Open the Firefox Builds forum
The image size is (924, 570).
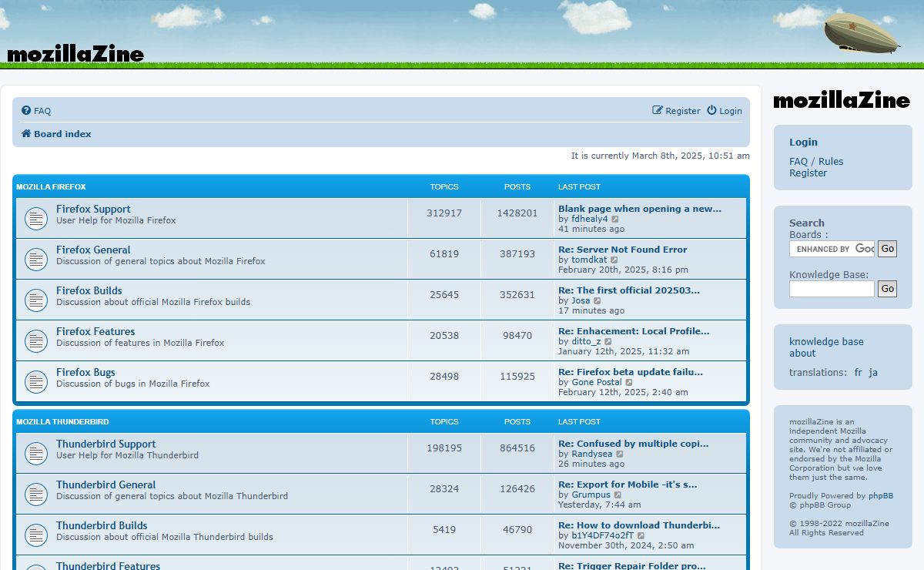coord(89,290)
